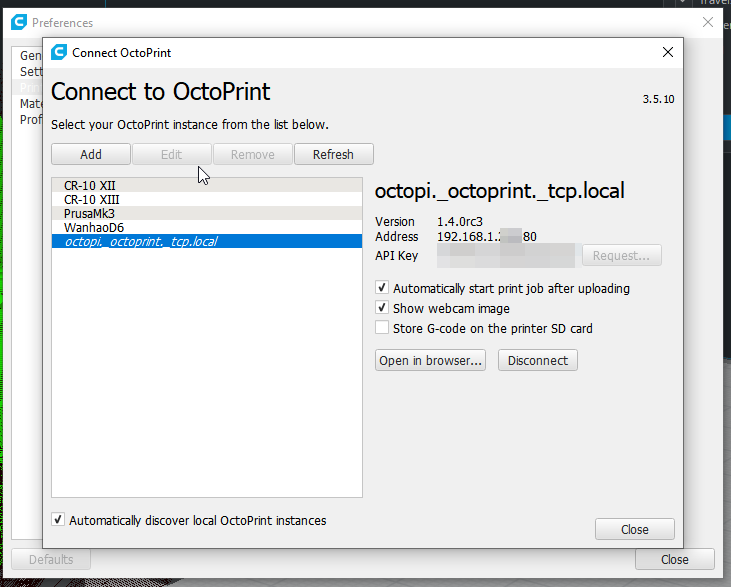
Task: Click the API Key input field
Action: (508, 256)
